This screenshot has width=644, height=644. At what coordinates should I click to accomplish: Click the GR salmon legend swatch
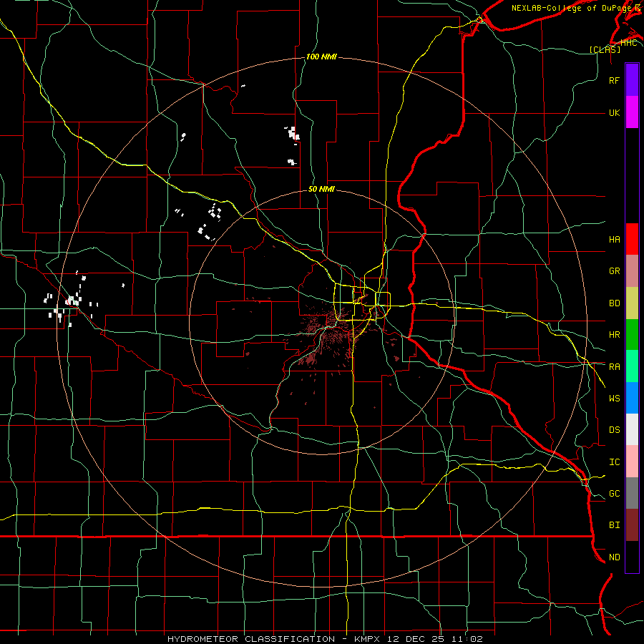click(632, 271)
